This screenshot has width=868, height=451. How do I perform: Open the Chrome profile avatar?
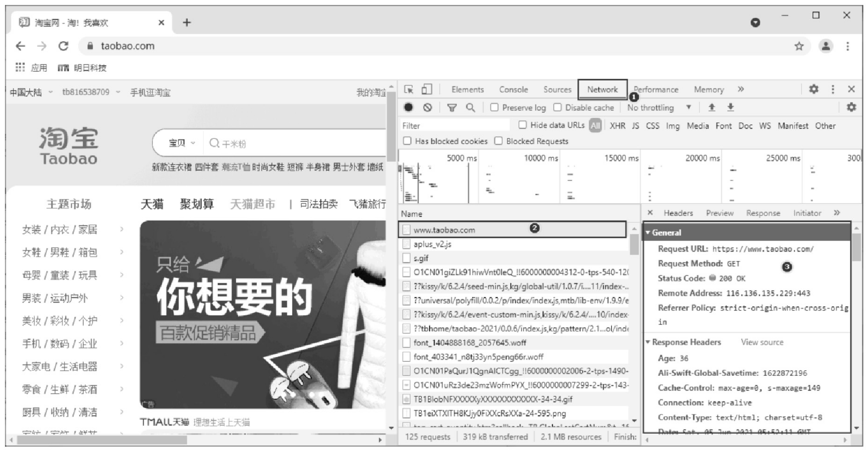tap(826, 46)
